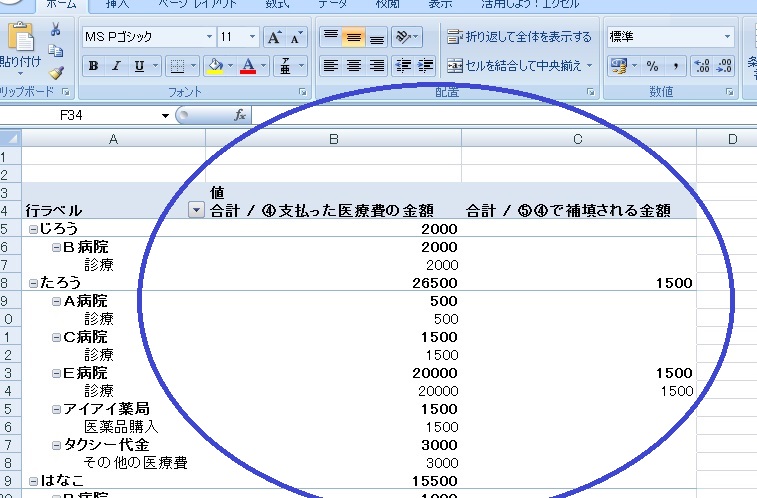
Task: Collapse the A病院 group
Action: point(56,302)
